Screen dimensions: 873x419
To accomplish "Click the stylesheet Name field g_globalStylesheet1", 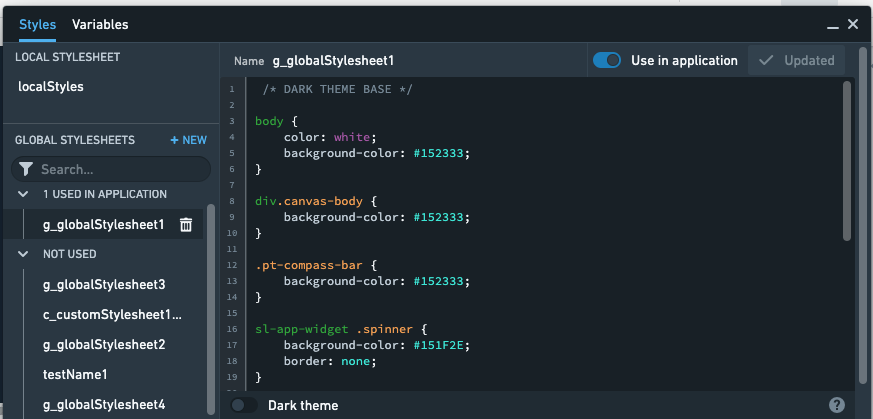I will point(333,61).
